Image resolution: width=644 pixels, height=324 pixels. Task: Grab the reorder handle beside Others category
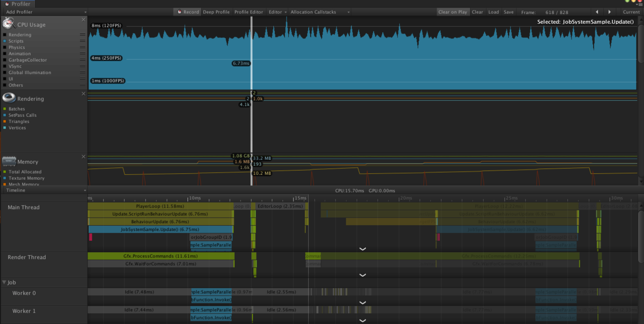pos(82,85)
